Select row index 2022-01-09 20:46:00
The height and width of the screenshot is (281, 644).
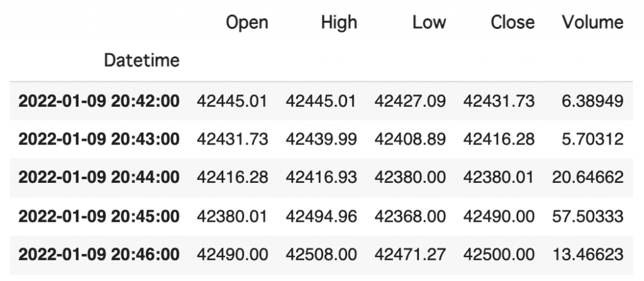coord(99,255)
